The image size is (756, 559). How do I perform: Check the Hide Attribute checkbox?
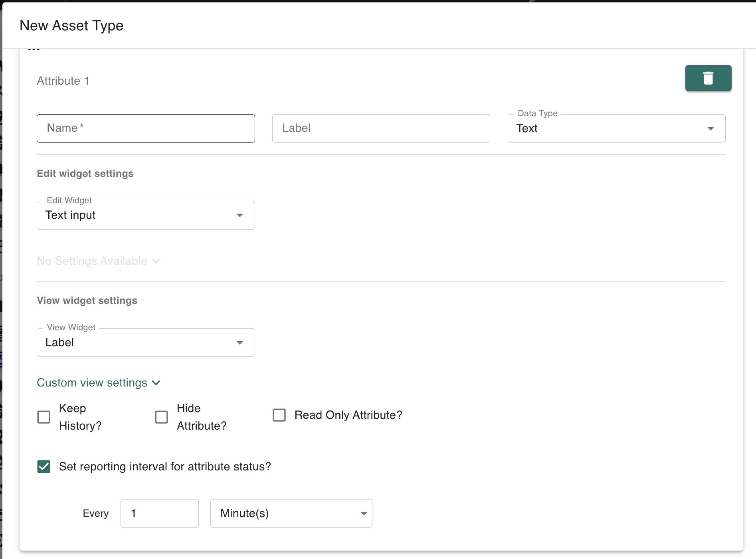pyautogui.click(x=162, y=417)
